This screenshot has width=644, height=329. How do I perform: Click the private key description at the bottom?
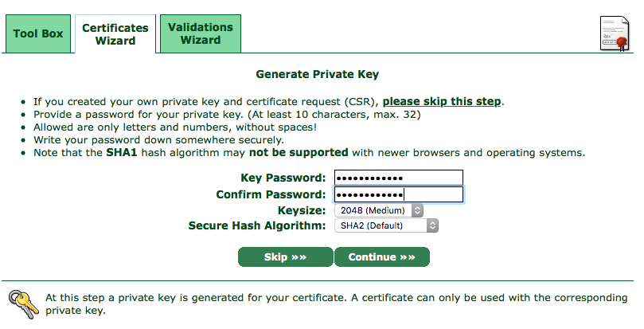pos(331,304)
